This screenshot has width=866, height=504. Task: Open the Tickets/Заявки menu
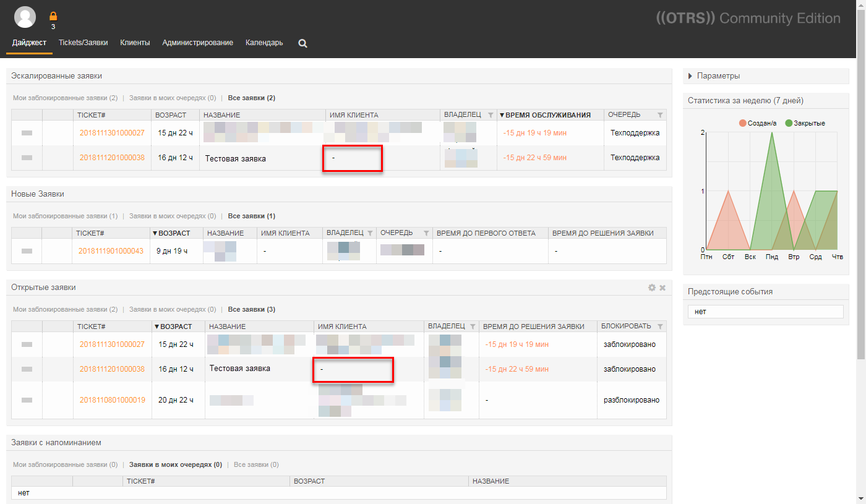84,43
